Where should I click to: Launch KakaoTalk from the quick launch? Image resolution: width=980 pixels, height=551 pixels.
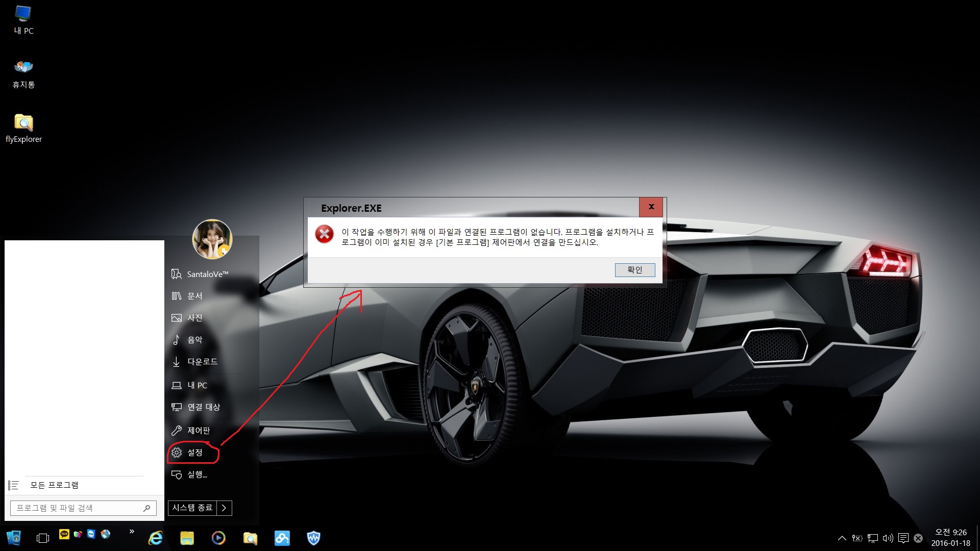(x=64, y=534)
